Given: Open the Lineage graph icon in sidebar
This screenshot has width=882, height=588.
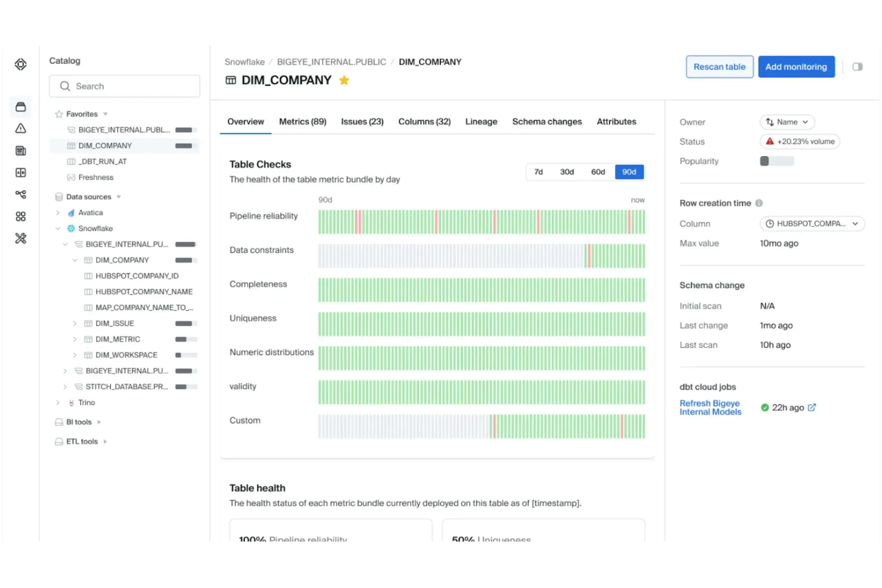Looking at the screenshot, I should click(x=20, y=194).
